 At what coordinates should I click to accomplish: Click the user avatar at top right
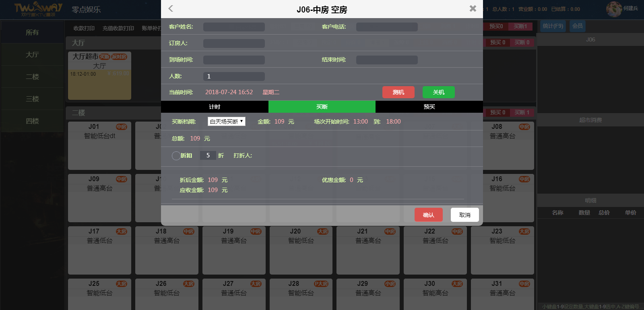click(x=614, y=9)
